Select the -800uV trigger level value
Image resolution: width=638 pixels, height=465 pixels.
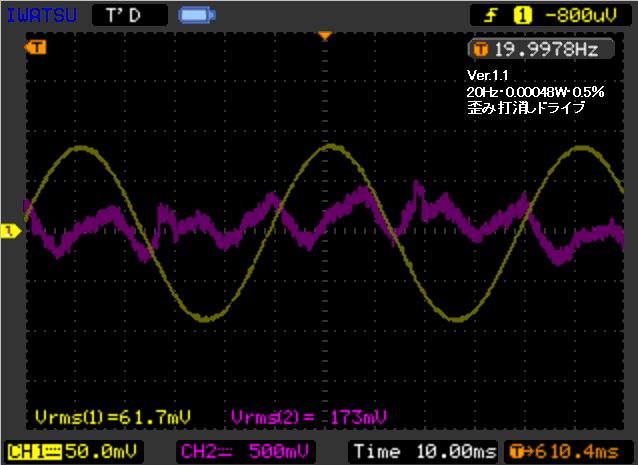pos(581,15)
